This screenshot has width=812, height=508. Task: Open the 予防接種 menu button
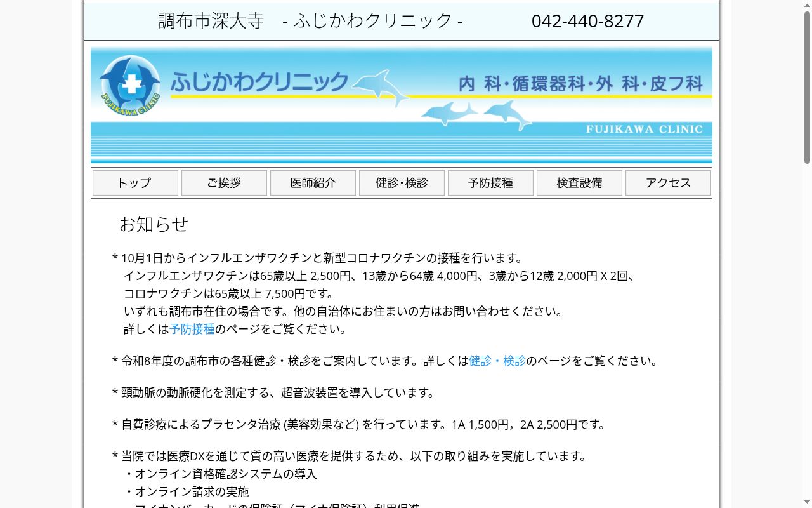tap(490, 183)
